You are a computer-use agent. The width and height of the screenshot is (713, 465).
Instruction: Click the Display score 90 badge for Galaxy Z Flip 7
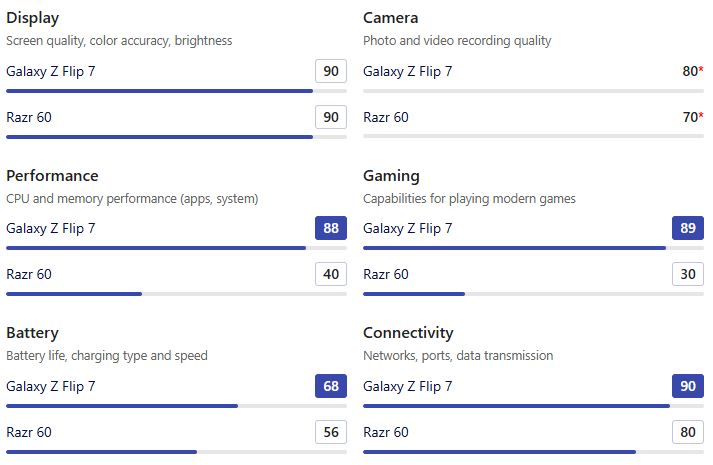[331, 71]
